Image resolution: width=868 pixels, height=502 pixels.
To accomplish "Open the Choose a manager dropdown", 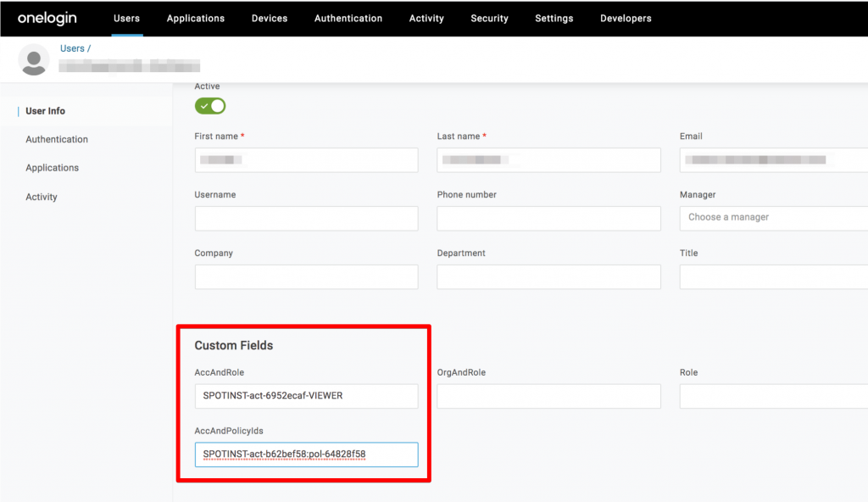I will (772, 218).
